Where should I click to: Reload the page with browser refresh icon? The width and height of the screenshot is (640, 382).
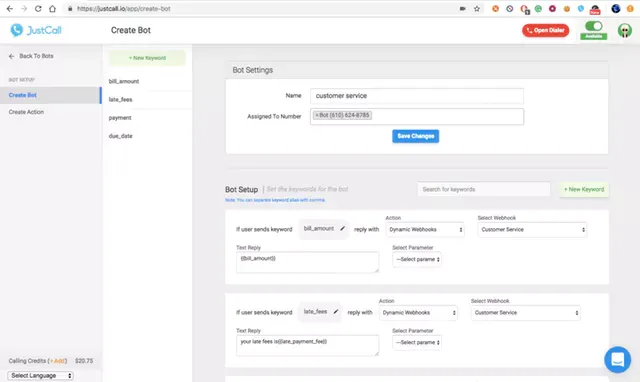[x=38, y=9]
